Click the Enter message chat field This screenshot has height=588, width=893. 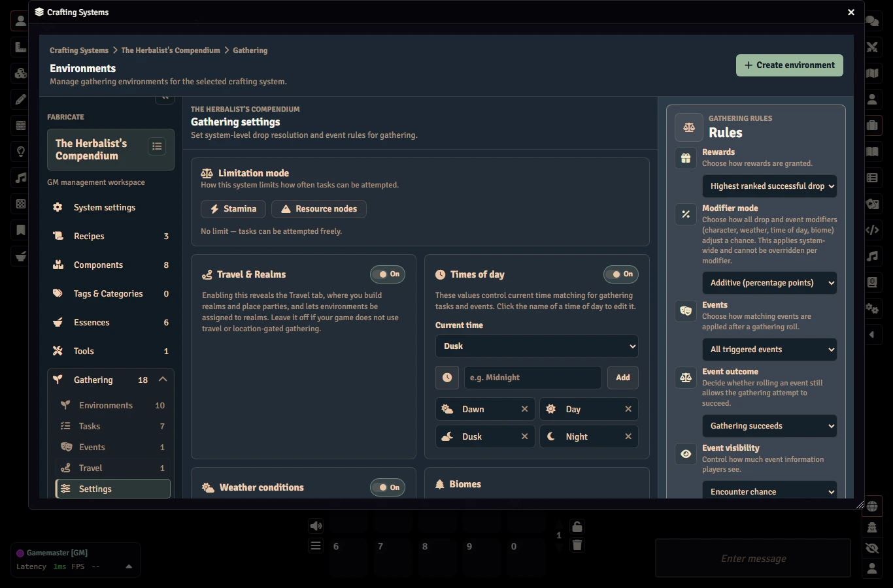[753, 559]
